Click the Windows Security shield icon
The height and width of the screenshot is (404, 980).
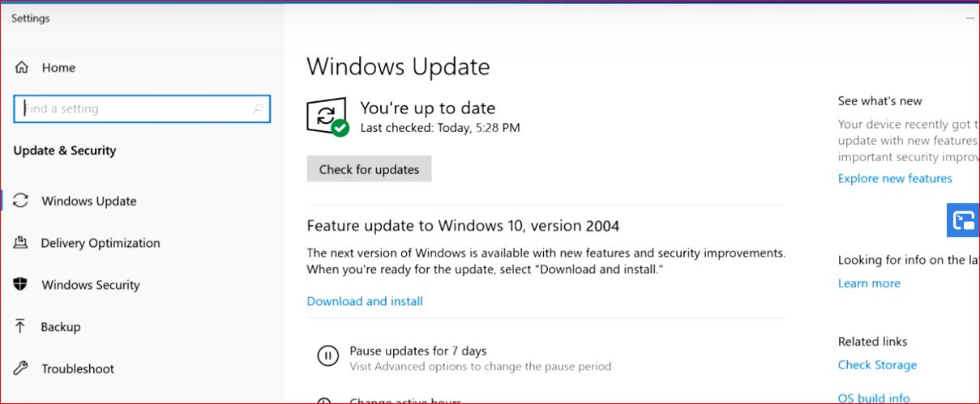[x=21, y=285]
